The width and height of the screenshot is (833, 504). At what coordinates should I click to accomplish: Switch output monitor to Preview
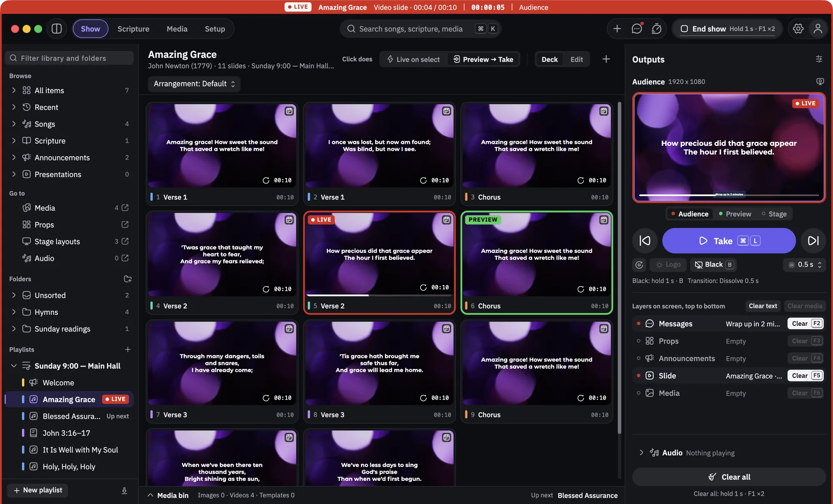click(x=735, y=214)
